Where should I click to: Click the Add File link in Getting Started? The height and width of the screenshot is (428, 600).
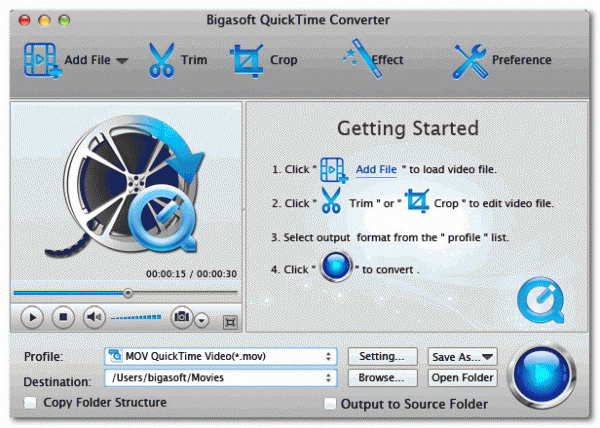(x=376, y=169)
